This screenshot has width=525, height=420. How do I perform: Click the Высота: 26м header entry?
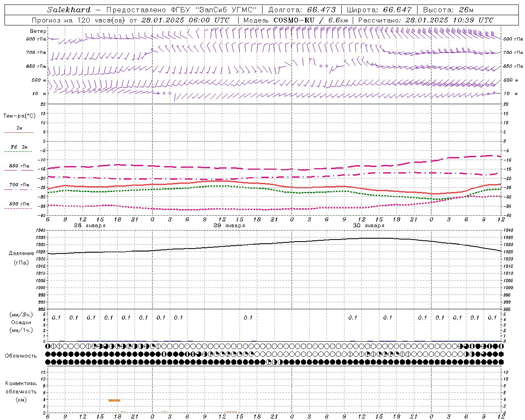tap(449, 10)
